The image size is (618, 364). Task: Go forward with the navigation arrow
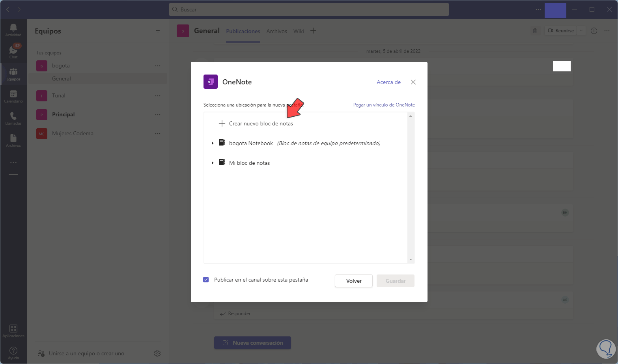point(19,9)
